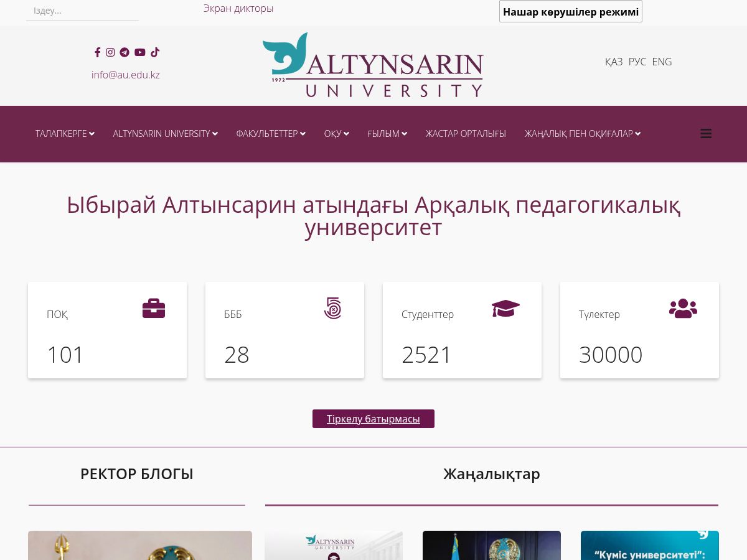Click the Студенттер value 2521
Image resolution: width=747 pixels, height=560 pixels.
(426, 355)
